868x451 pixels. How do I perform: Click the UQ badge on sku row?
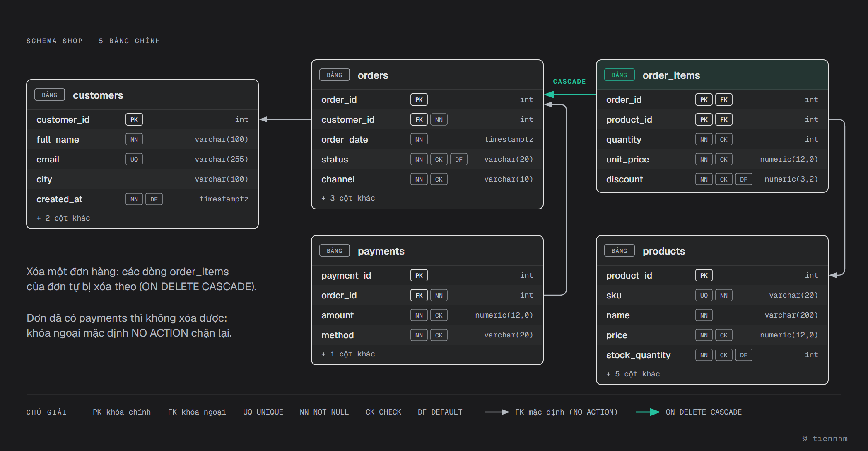tap(704, 295)
